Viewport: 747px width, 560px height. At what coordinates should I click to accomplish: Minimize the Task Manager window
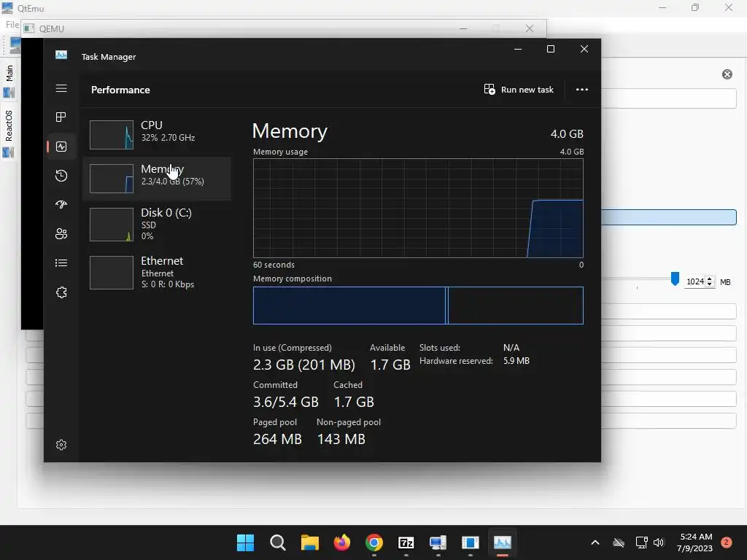(x=518, y=49)
